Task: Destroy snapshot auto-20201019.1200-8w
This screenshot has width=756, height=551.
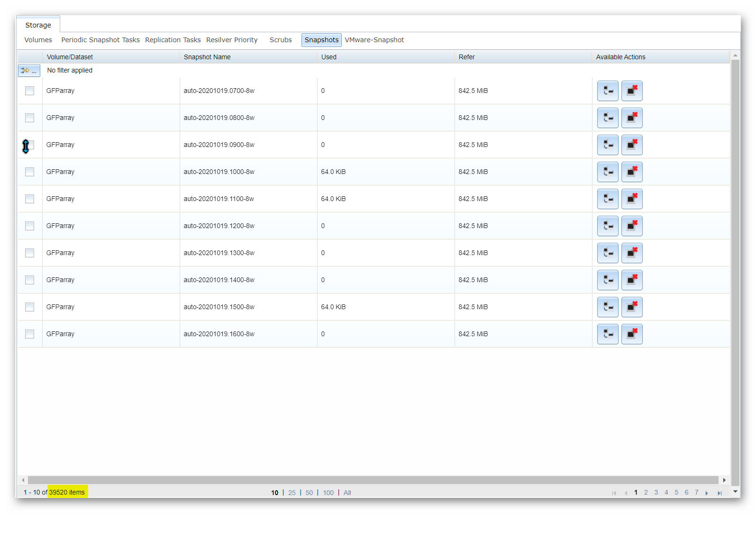Action: [x=632, y=226]
